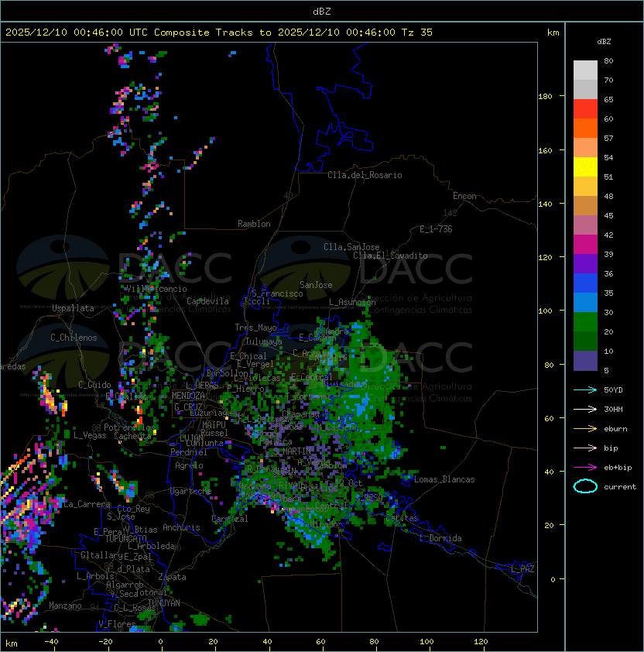Viewport: 644px width, 652px height.
Task: Pick the light blue swatch between 35 and 30
Action: point(585,302)
